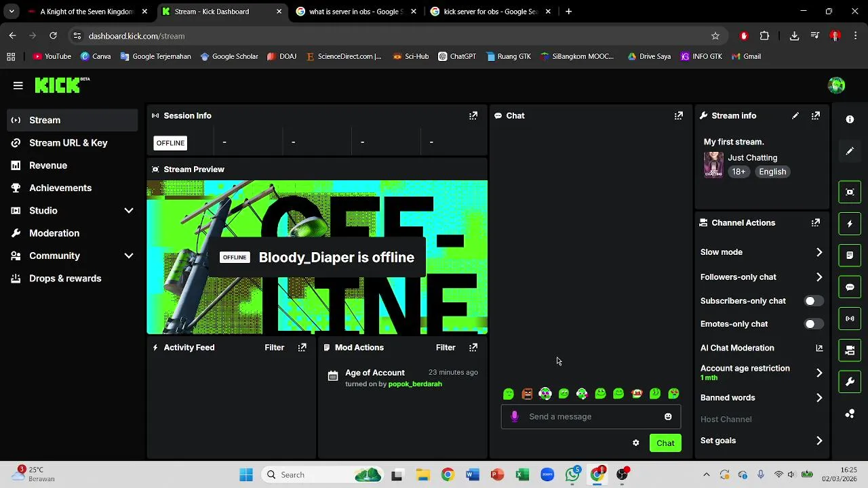The height and width of the screenshot is (488, 868).
Task: Click the info icon in the right sidebar
Action: pos(850,119)
